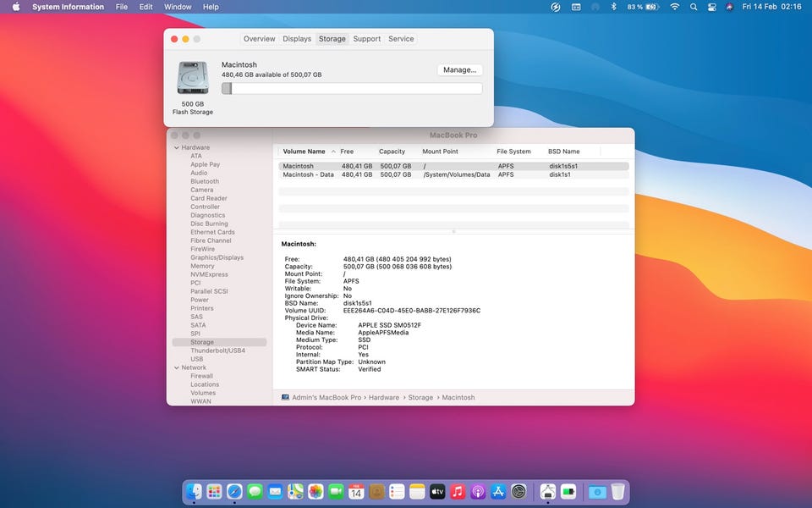
Task: Open Music app in the Dock
Action: click(x=458, y=491)
